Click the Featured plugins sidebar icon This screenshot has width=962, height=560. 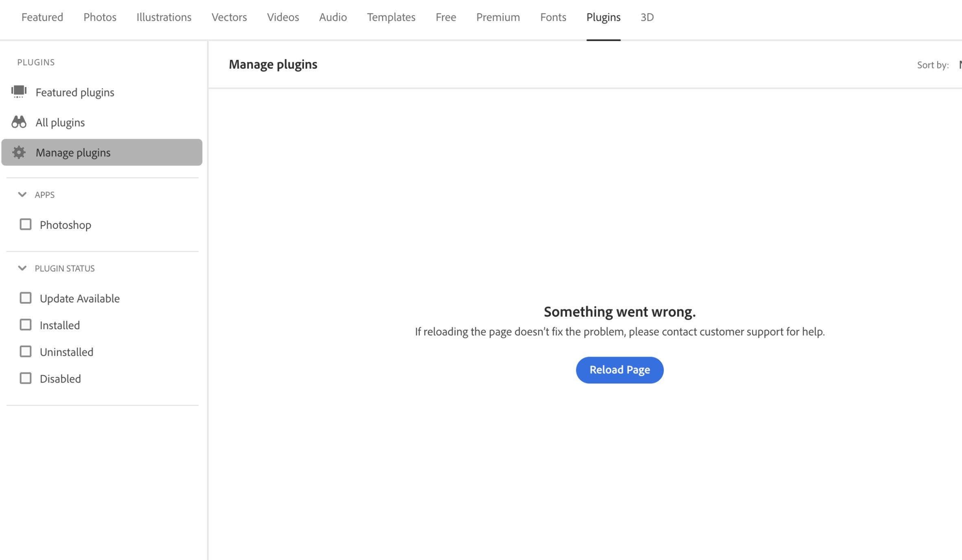[19, 92]
